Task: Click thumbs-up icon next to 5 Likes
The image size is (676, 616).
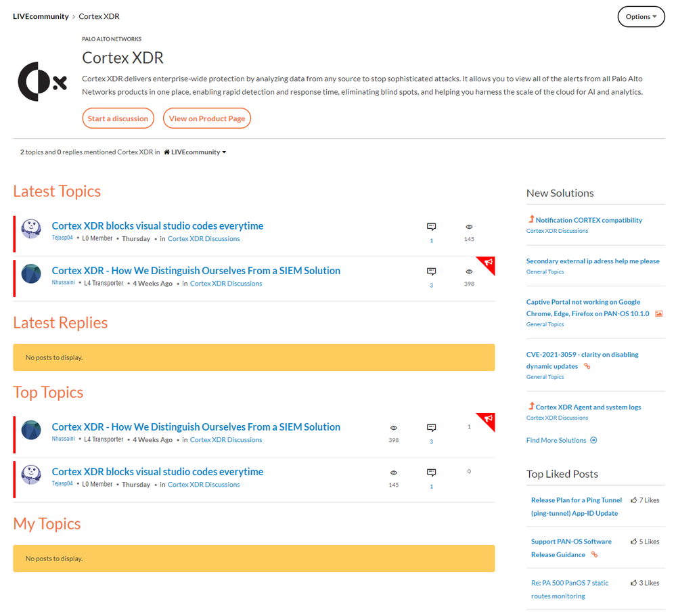Action: pyautogui.click(x=633, y=542)
